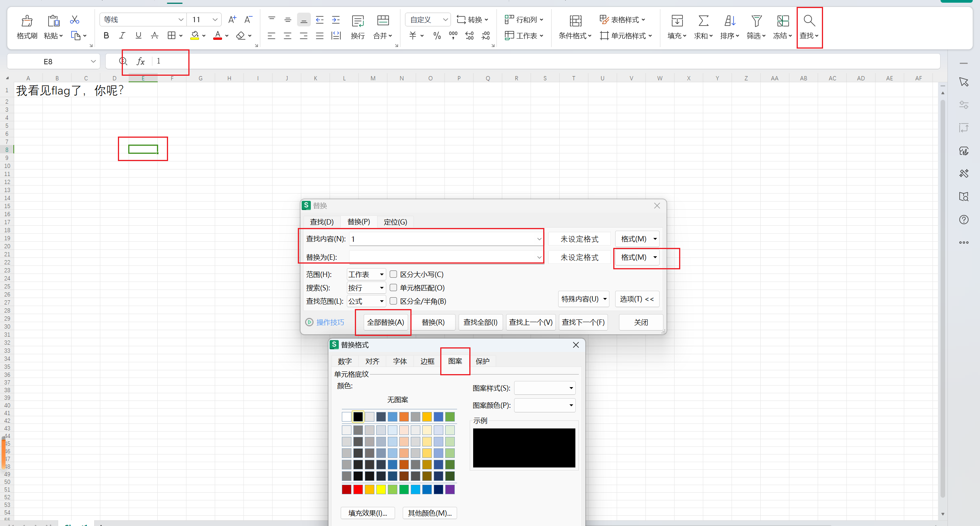Click the 替换(R) button
The height and width of the screenshot is (526, 980).
(x=433, y=322)
